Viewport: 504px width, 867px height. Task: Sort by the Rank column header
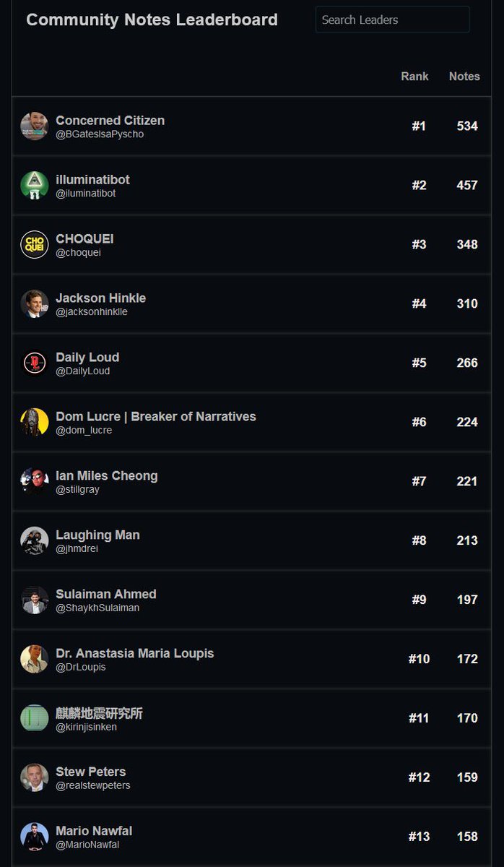[414, 76]
